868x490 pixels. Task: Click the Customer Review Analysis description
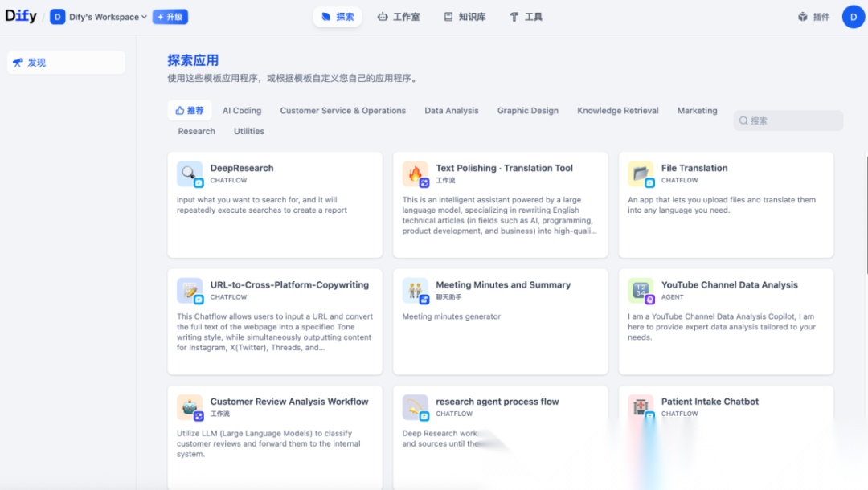pyautogui.click(x=268, y=443)
